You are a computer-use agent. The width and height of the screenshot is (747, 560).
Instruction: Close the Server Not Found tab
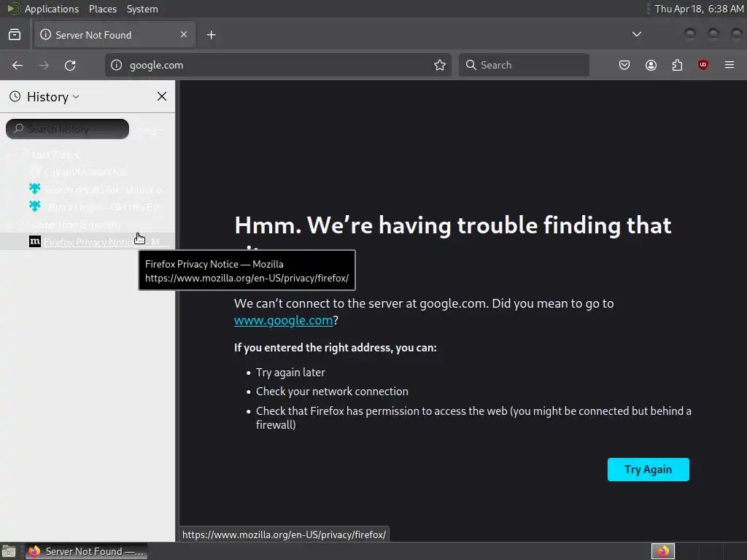pos(184,34)
